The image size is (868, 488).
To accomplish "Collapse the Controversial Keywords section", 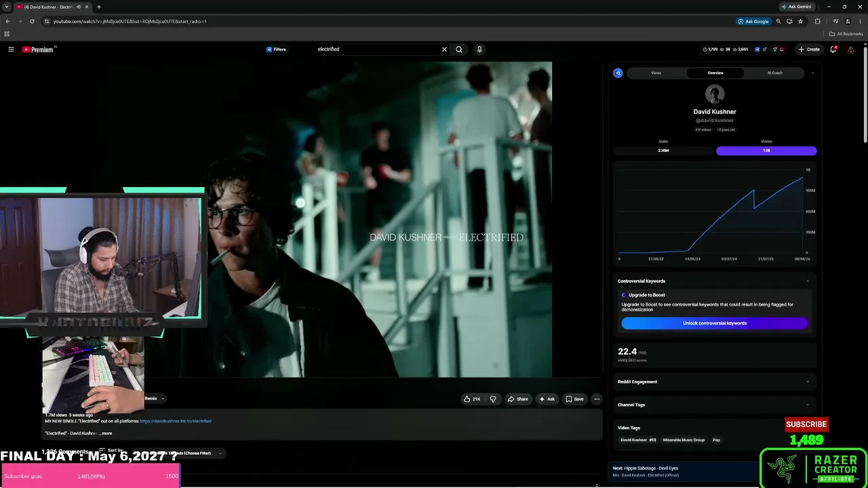I will pyautogui.click(x=807, y=281).
